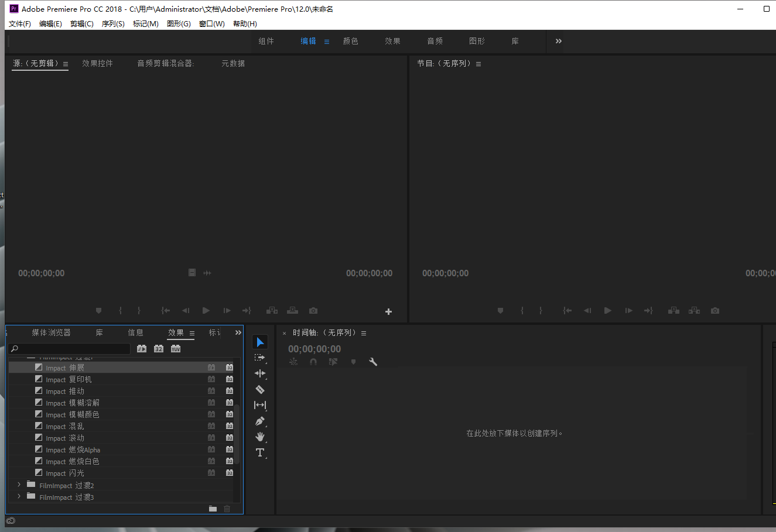Viewport: 776px width, 532px height.
Task: Click Overwrite button in Source monitor
Action: pos(292,311)
